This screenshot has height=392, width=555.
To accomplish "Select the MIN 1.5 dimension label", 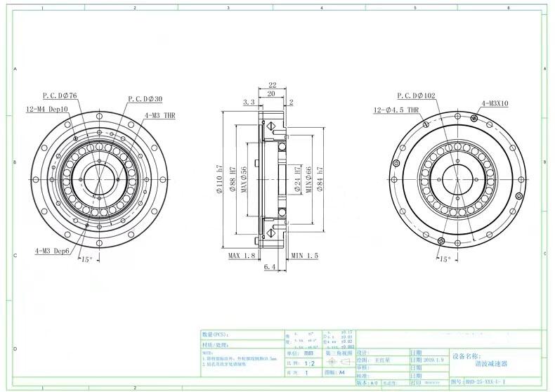I will [x=304, y=256].
